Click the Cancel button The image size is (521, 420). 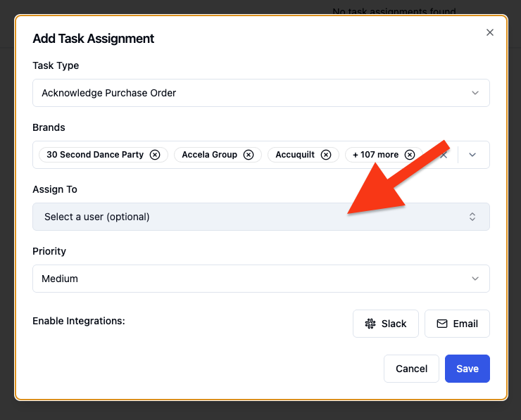411,369
